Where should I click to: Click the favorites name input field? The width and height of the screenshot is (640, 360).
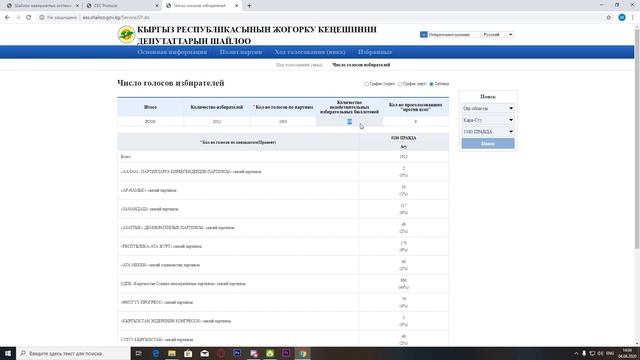point(454,35)
